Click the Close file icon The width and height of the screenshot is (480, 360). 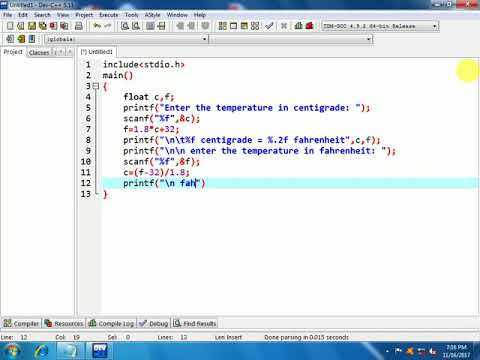53,26
